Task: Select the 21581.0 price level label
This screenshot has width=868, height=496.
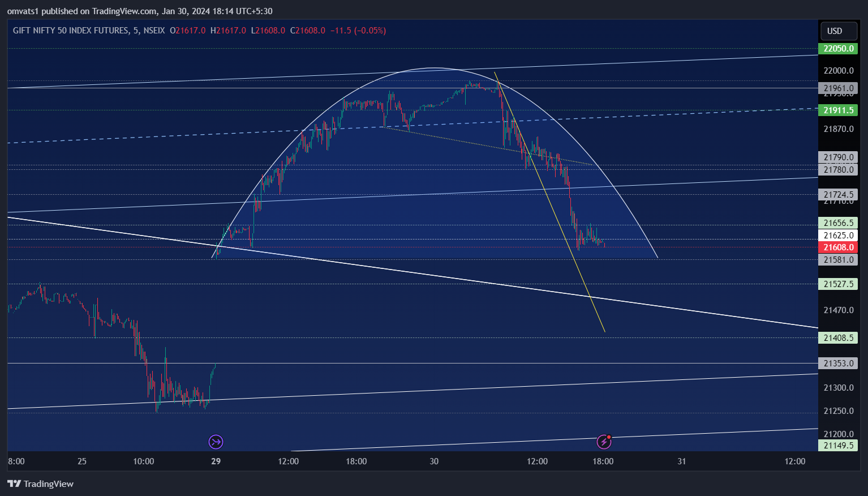Action: point(838,260)
